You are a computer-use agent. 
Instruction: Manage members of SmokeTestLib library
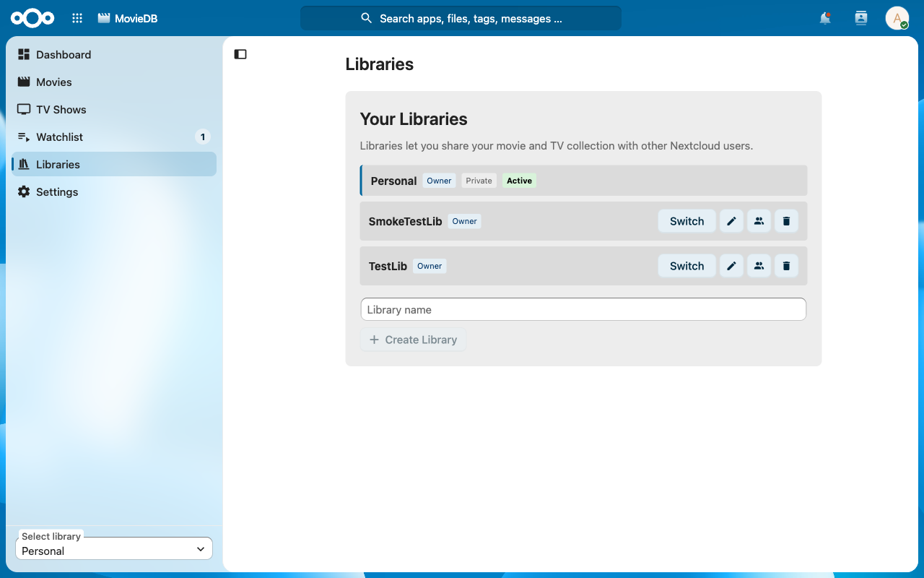coord(759,221)
